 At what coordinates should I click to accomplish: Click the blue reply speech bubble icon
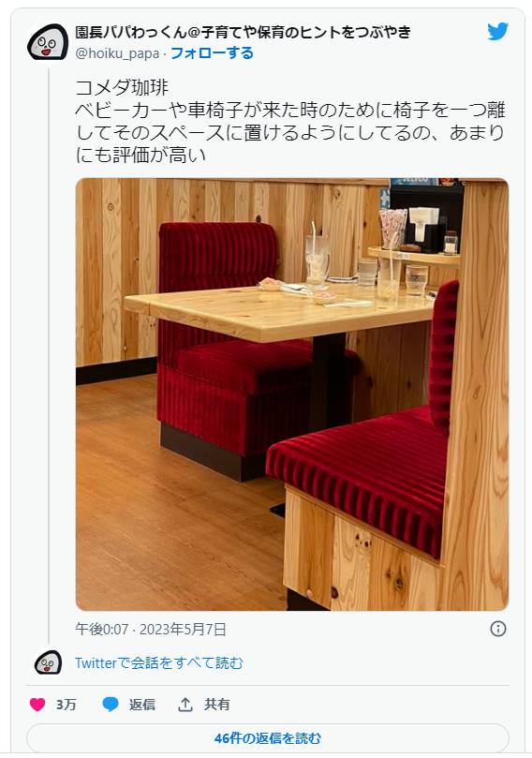point(111,705)
